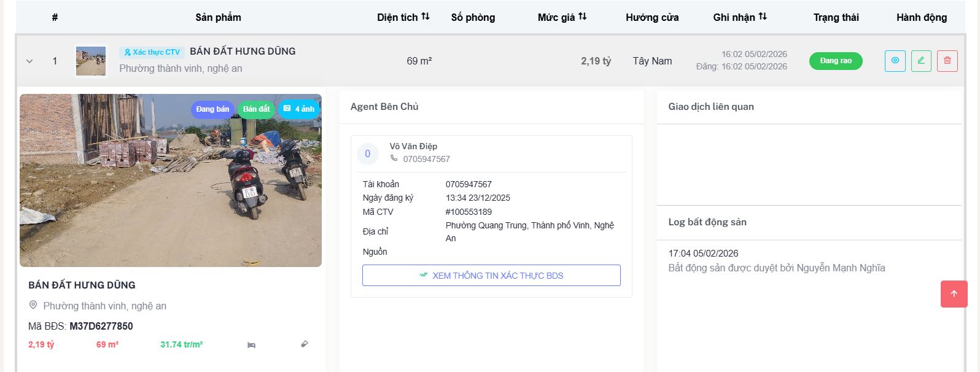
Task: Click the Bán đất badge on photo
Action: coord(256,109)
